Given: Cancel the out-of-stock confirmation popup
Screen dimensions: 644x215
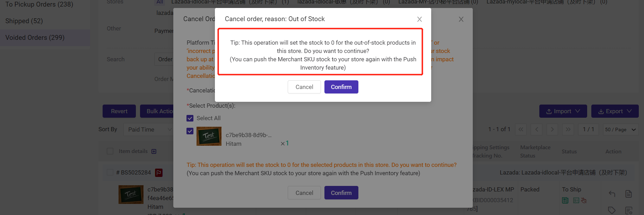Looking at the screenshot, I should tap(304, 87).
